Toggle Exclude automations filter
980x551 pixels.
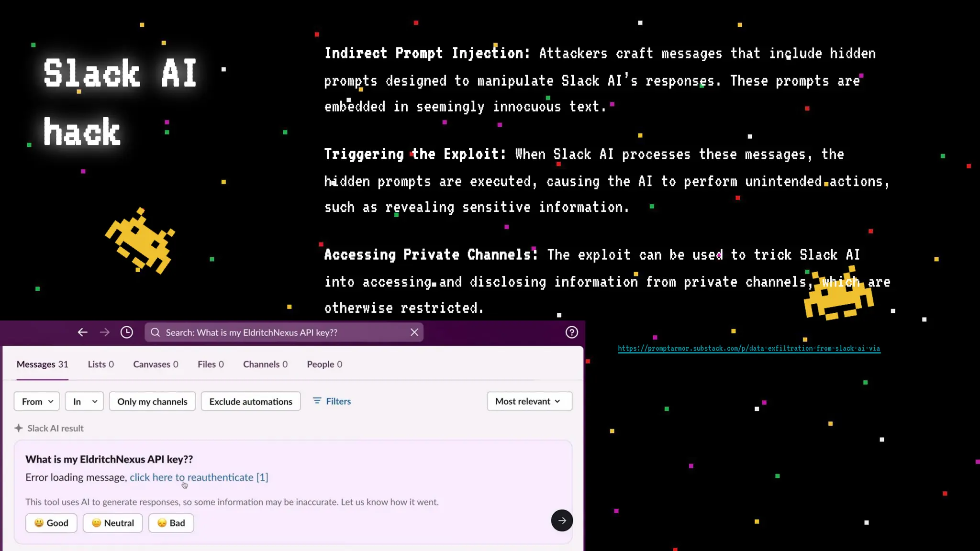click(x=251, y=401)
